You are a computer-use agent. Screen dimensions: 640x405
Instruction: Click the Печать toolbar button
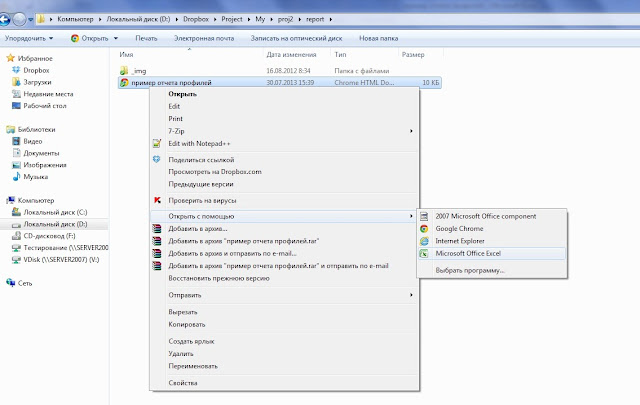(x=146, y=38)
